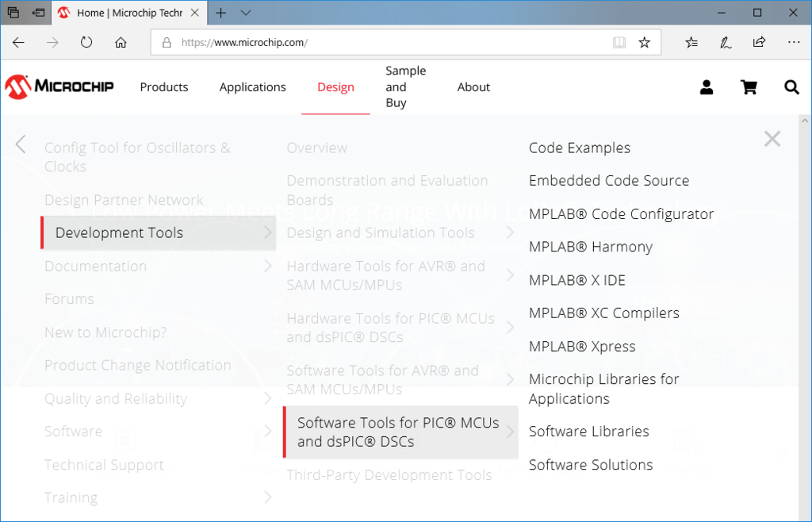Expand Training submenu arrow
This screenshot has height=522, width=812.
coord(268,497)
